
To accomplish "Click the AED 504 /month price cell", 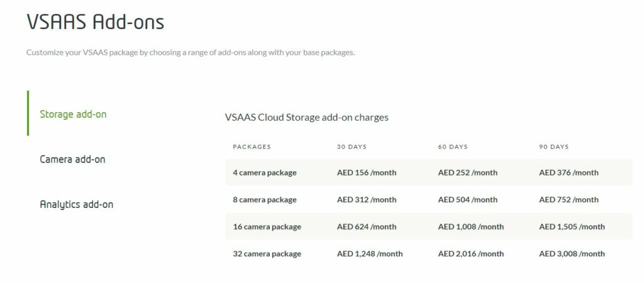I will (468, 200).
